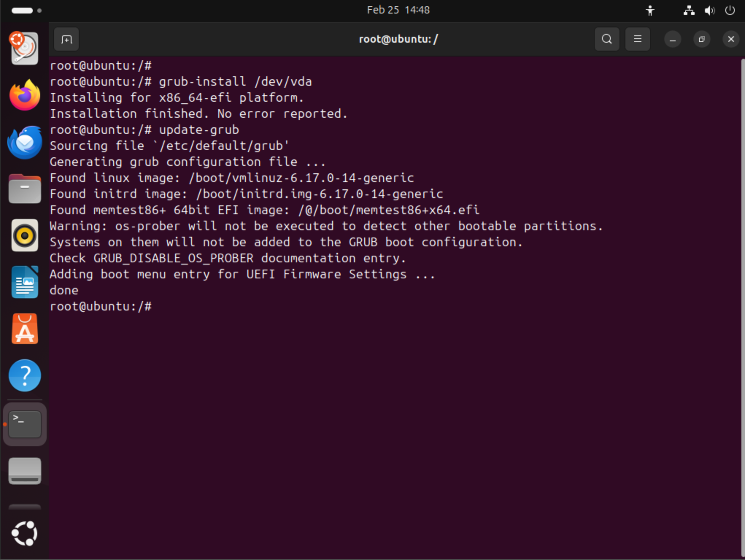Open the Files manager in the dock

click(x=25, y=189)
